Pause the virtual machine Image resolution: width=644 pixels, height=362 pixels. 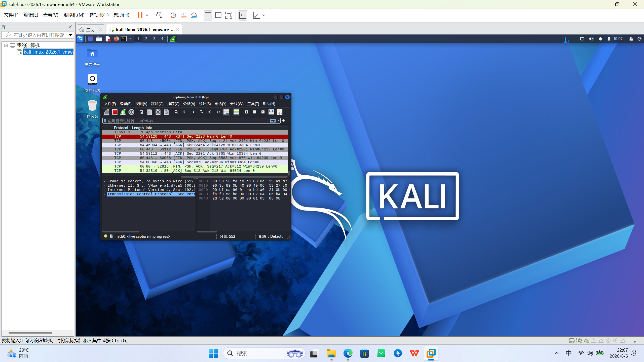(140, 15)
